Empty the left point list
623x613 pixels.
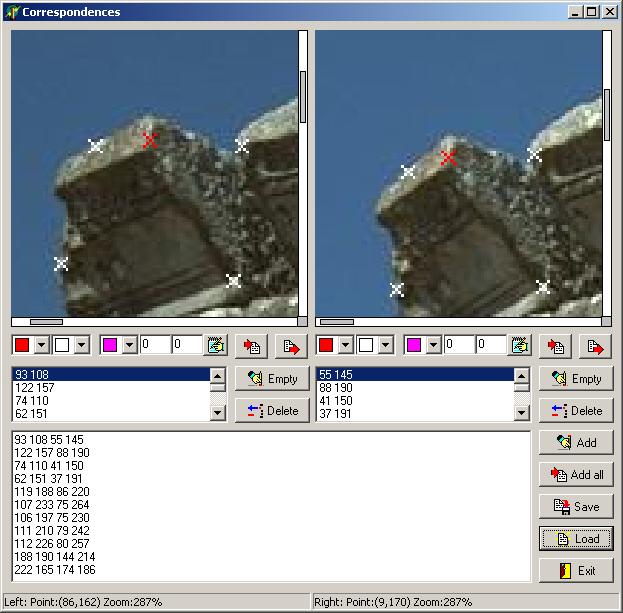(272, 379)
